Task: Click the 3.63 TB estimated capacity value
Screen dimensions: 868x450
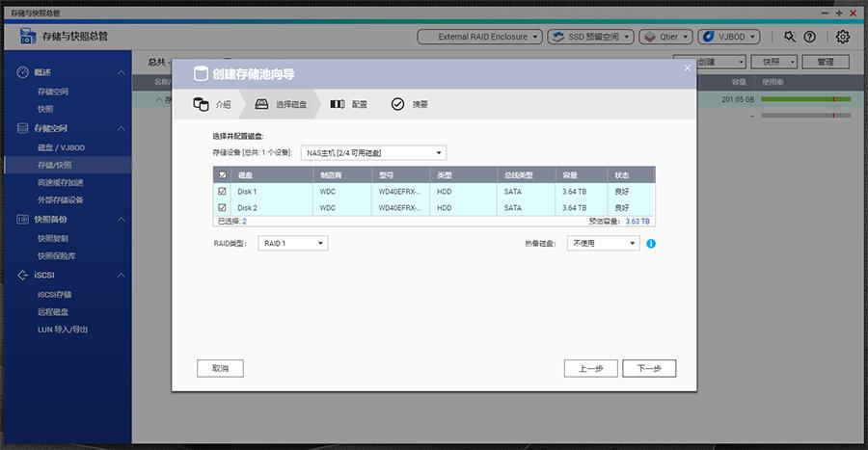Action: 637,221
